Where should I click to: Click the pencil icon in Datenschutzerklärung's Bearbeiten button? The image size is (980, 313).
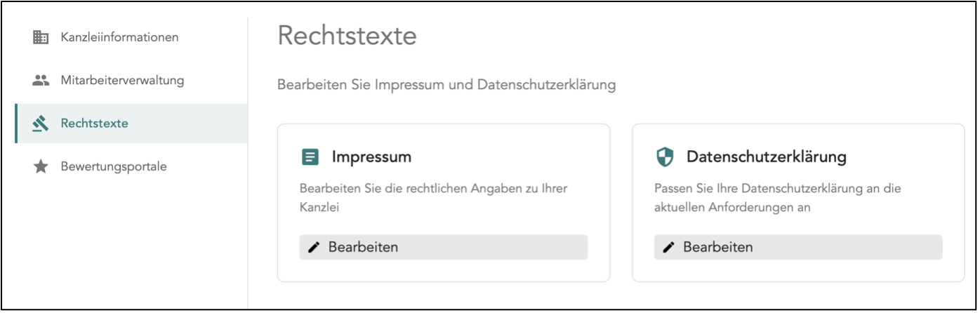[x=668, y=247]
